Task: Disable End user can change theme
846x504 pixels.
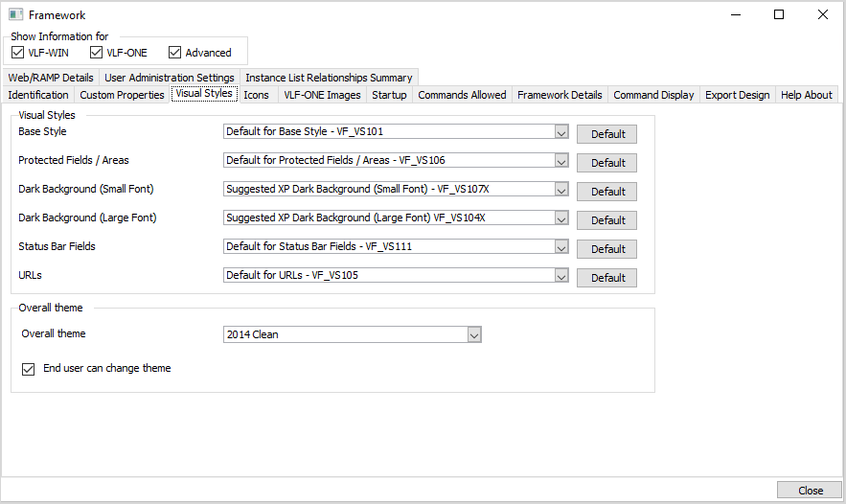Action: click(x=28, y=368)
